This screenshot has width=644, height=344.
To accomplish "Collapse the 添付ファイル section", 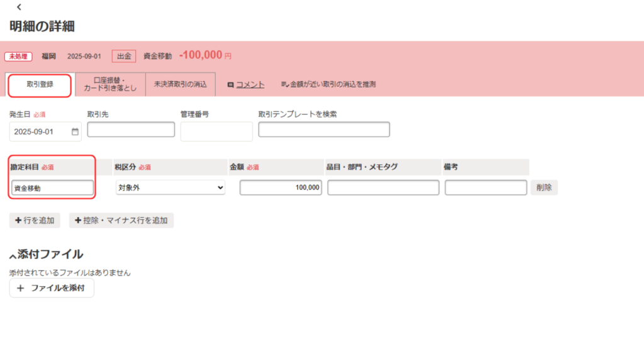I will pyautogui.click(x=13, y=255).
